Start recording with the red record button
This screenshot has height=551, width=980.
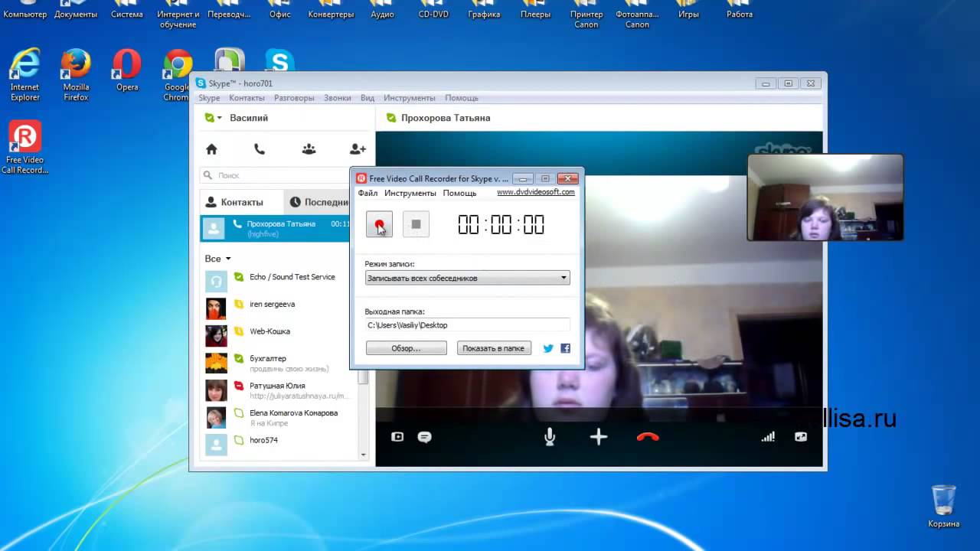point(379,224)
